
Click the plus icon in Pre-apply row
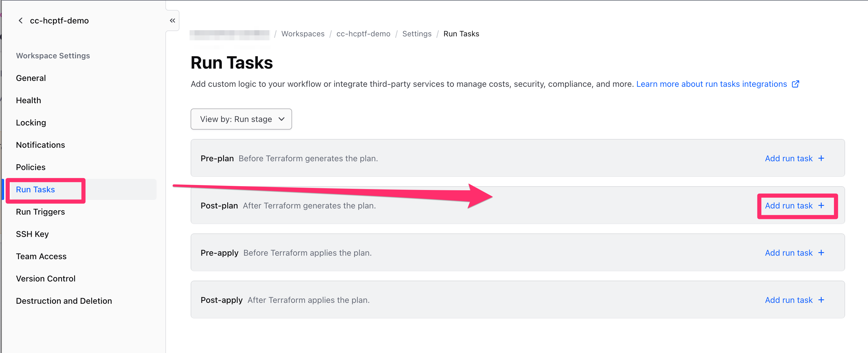tap(821, 253)
